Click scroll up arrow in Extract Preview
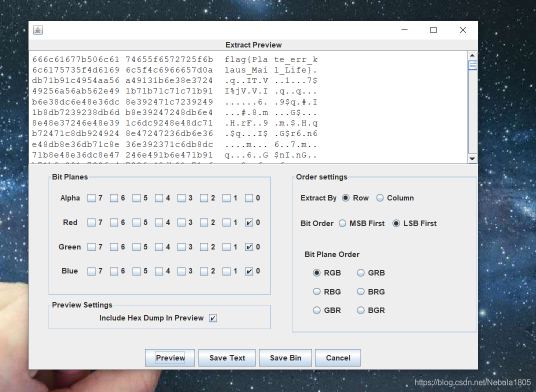This screenshot has width=536, height=392. click(472, 55)
